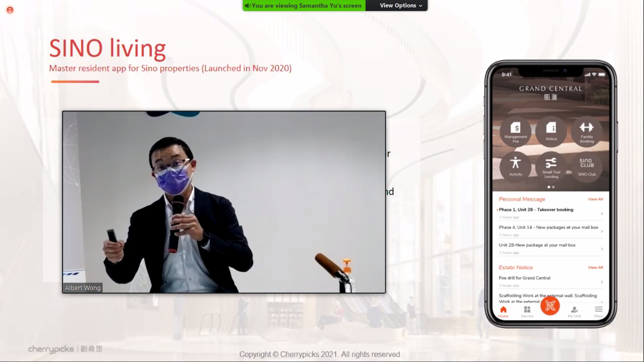Expand chevron for Unit 28-New package message
644x362 pixels.
pyautogui.click(x=602, y=249)
